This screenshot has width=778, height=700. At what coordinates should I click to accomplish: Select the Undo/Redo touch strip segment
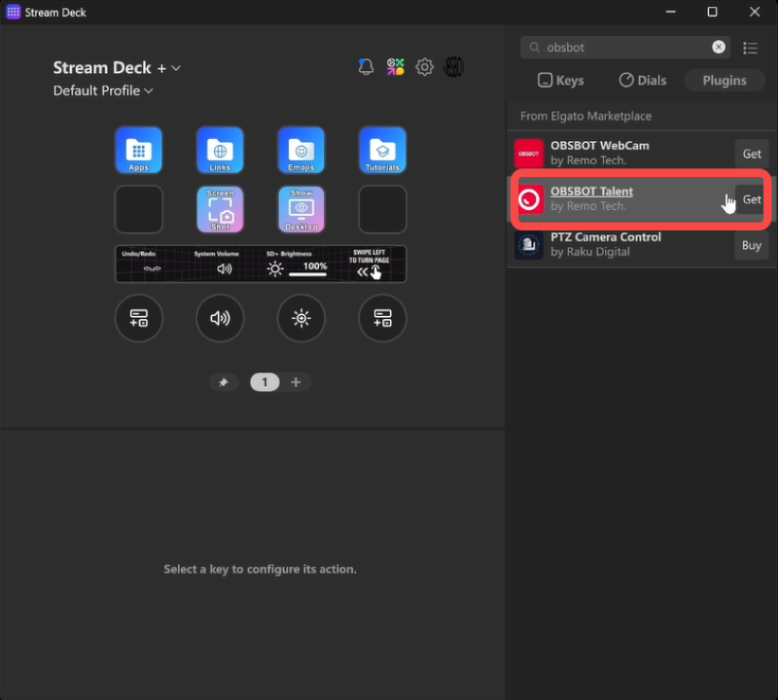point(152,263)
